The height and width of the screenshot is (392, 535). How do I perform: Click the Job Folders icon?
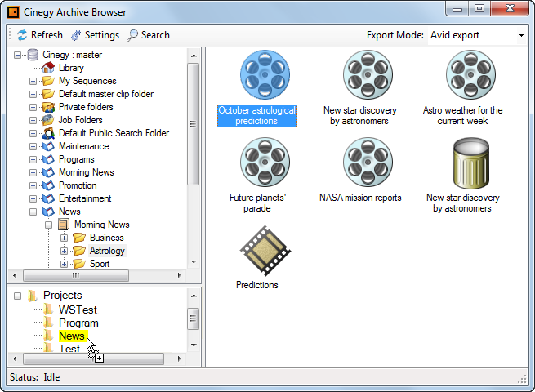click(x=48, y=120)
